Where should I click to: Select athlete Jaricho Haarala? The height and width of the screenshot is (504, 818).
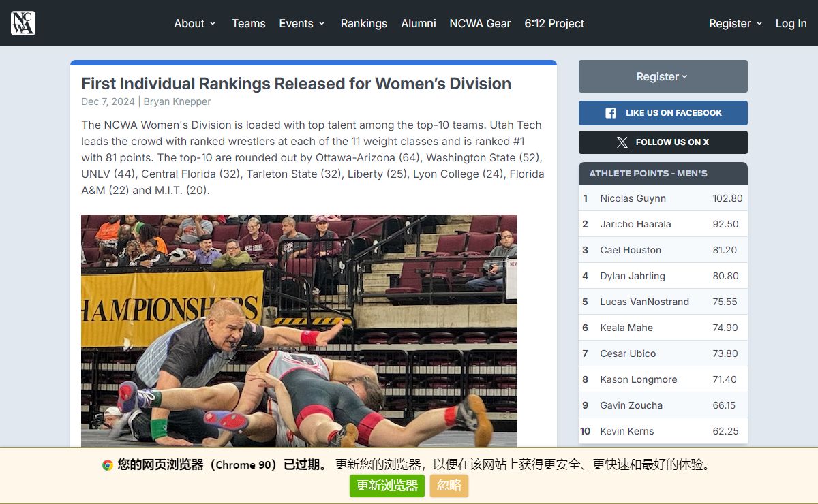[635, 224]
